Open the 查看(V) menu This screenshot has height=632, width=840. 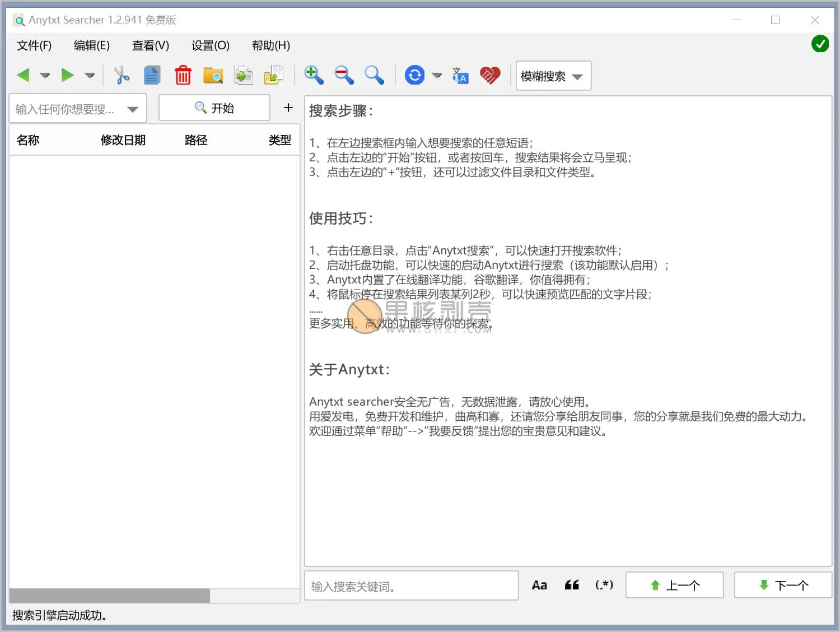tap(151, 45)
